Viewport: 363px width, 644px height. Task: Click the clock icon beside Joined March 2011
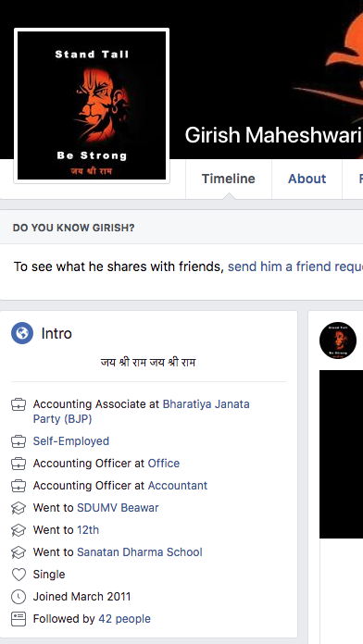(x=19, y=597)
